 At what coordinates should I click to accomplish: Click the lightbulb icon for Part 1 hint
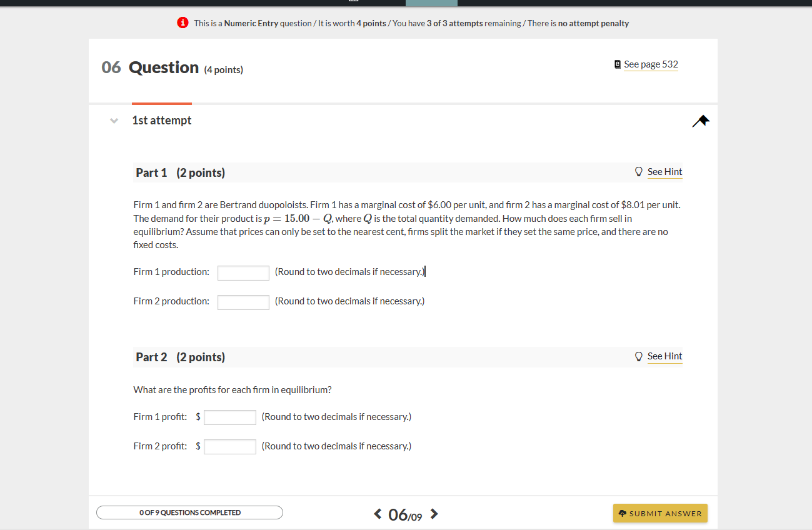(638, 171)
